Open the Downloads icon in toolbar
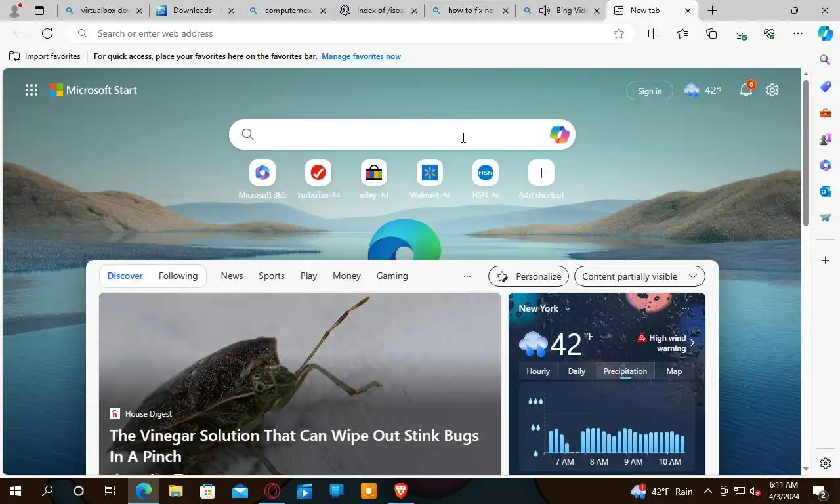 pos(741,33)
